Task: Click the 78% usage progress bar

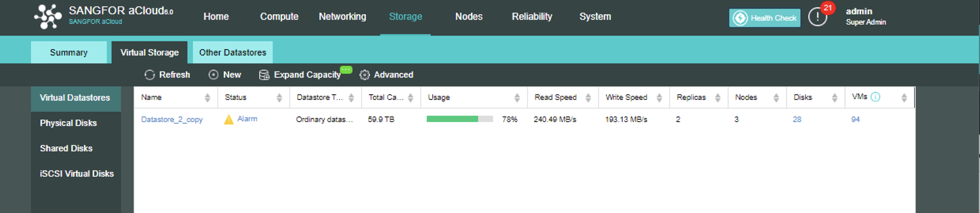Action: 459,119
